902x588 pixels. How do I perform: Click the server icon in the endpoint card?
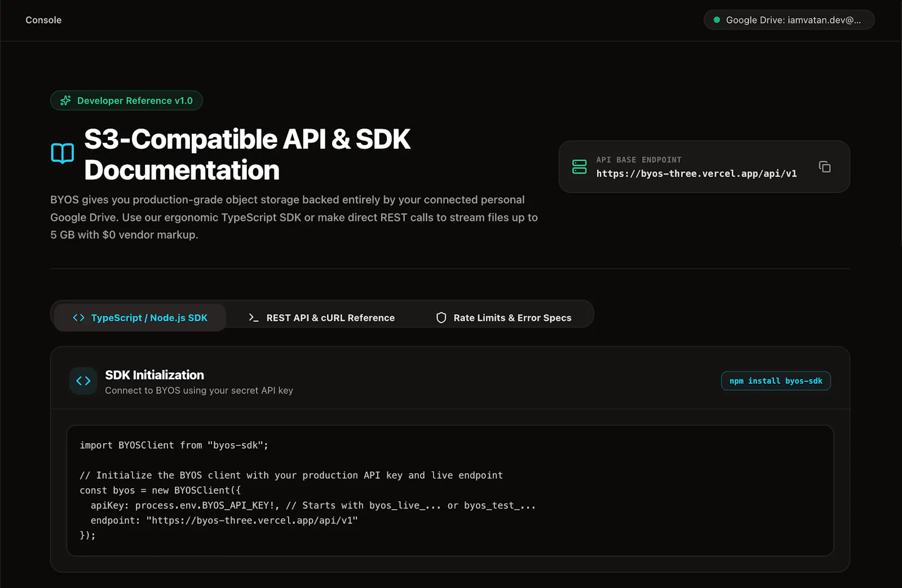580,167
